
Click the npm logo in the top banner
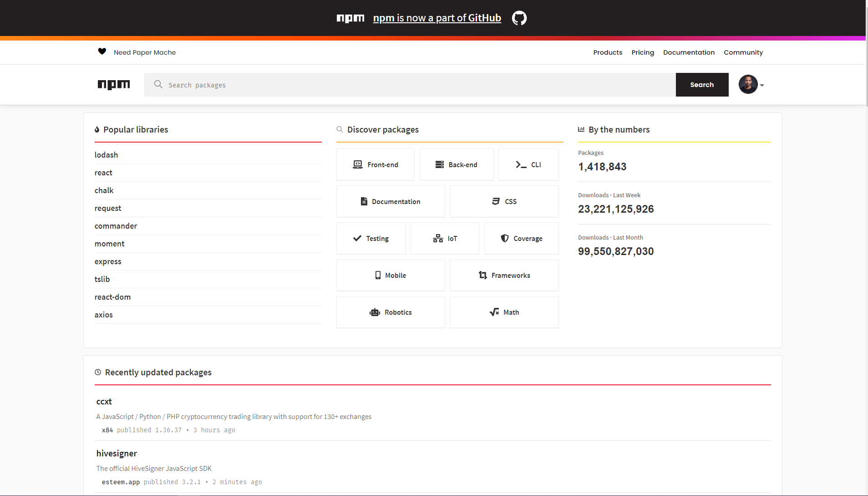coord(350,18)
